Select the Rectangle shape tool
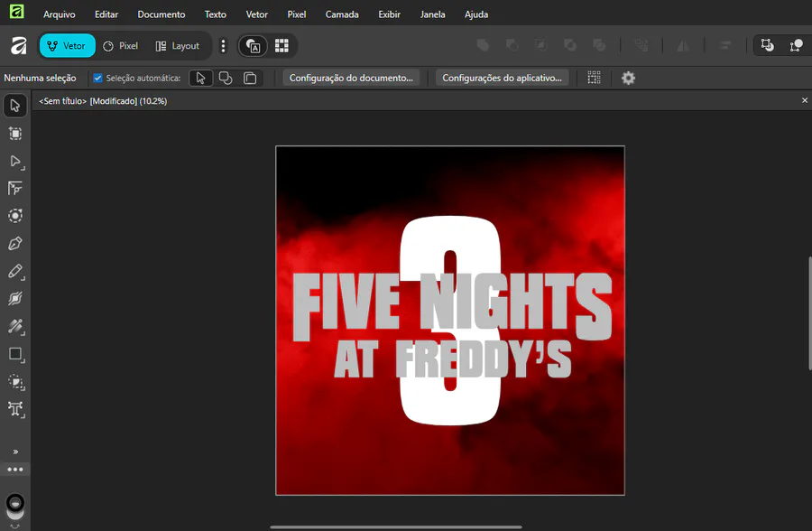 click(x=15, y=354)
